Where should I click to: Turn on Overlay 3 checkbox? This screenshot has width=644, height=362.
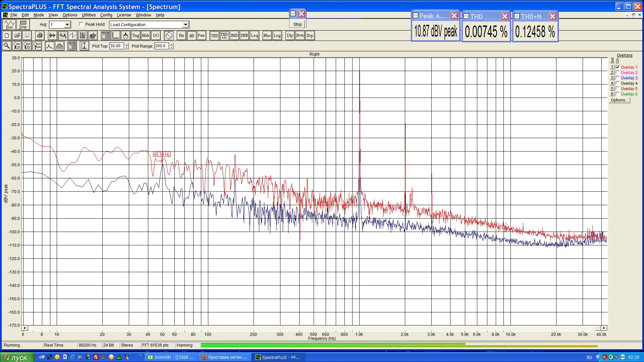coord(618,78)
